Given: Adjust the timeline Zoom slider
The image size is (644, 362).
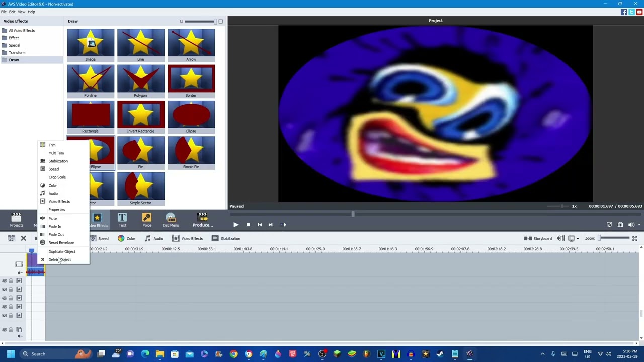Looking at the screenshot, I should coord(614,238).
